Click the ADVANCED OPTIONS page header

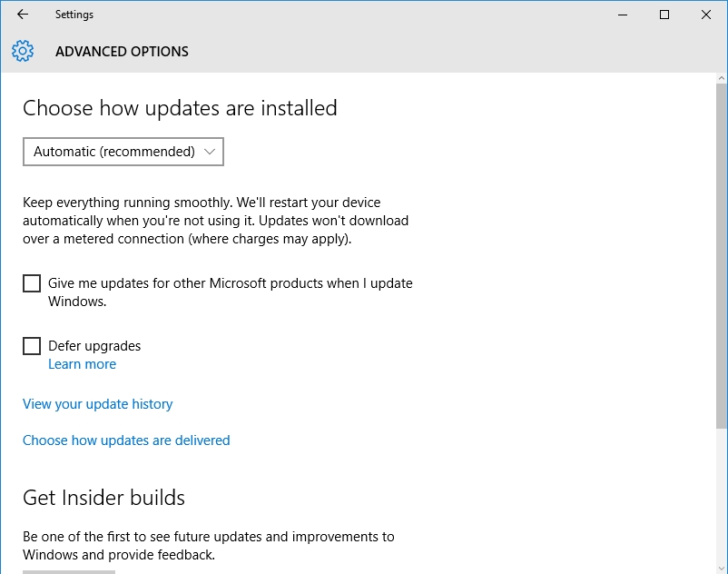[122, 52]
